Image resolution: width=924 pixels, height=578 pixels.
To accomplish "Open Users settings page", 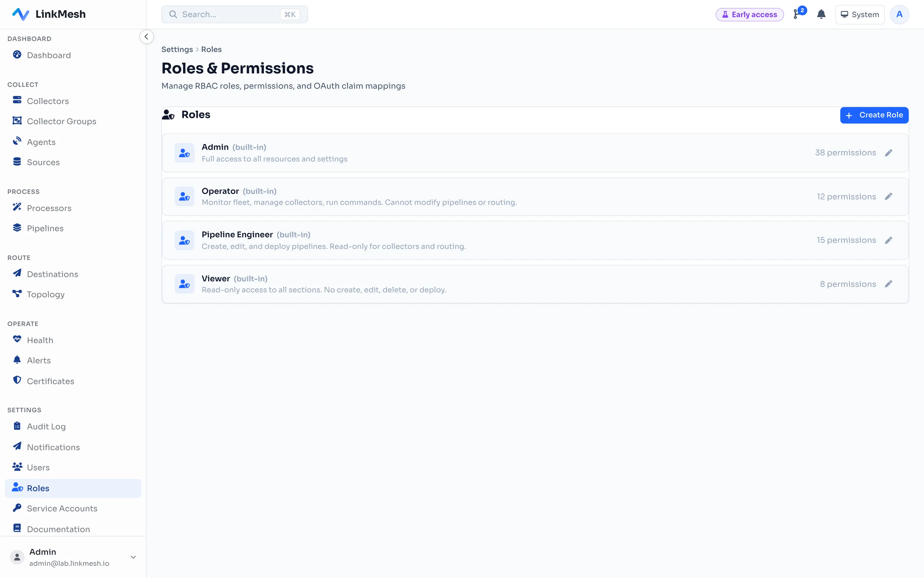I will coord(73,468).
